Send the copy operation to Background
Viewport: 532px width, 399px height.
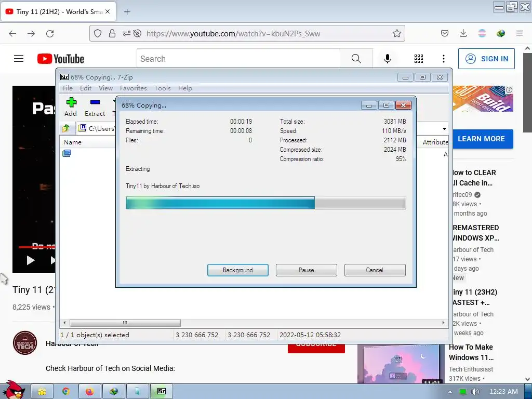(x=238, y=270)
